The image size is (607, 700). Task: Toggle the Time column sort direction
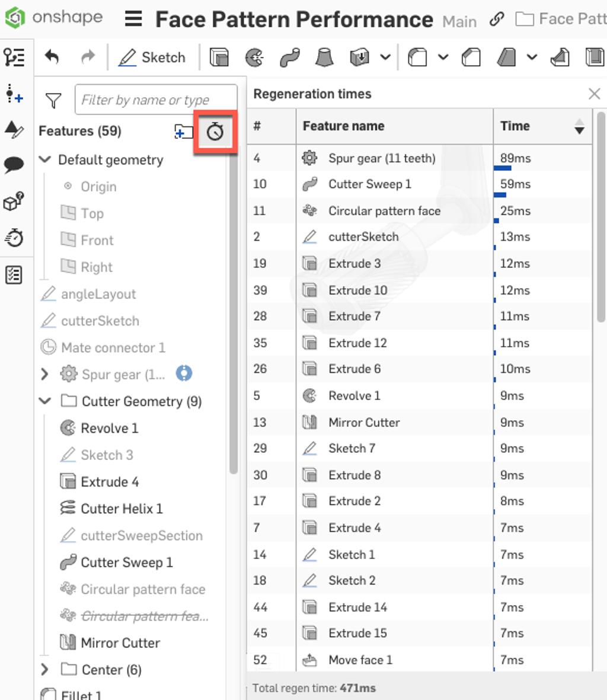click(x=578, y=126)
